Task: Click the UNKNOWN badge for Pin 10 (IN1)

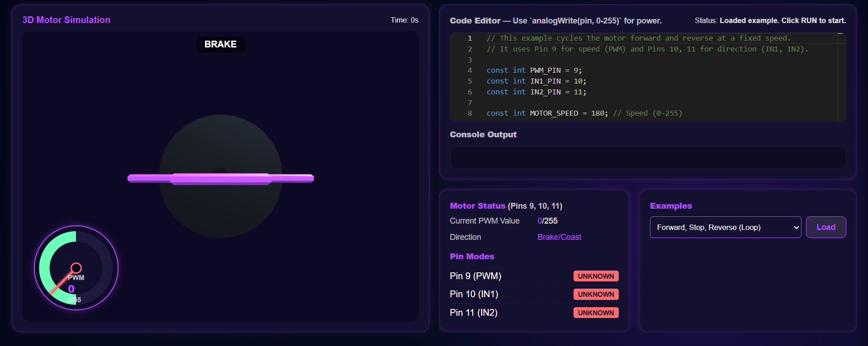Action: (596, 295)
